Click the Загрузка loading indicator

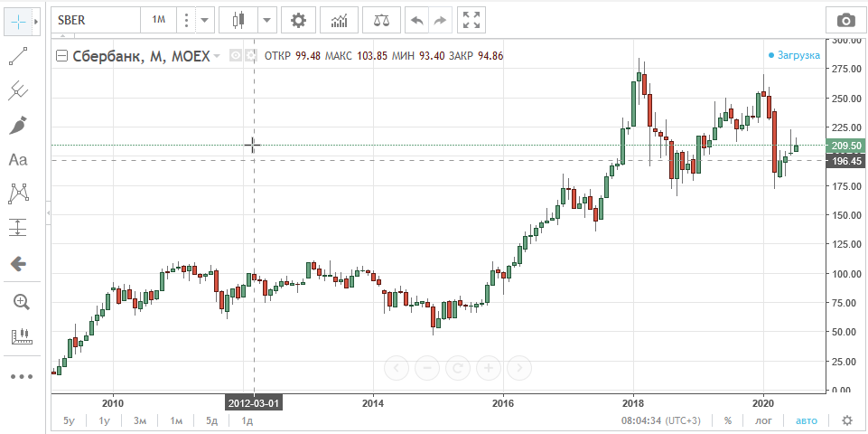794,55
